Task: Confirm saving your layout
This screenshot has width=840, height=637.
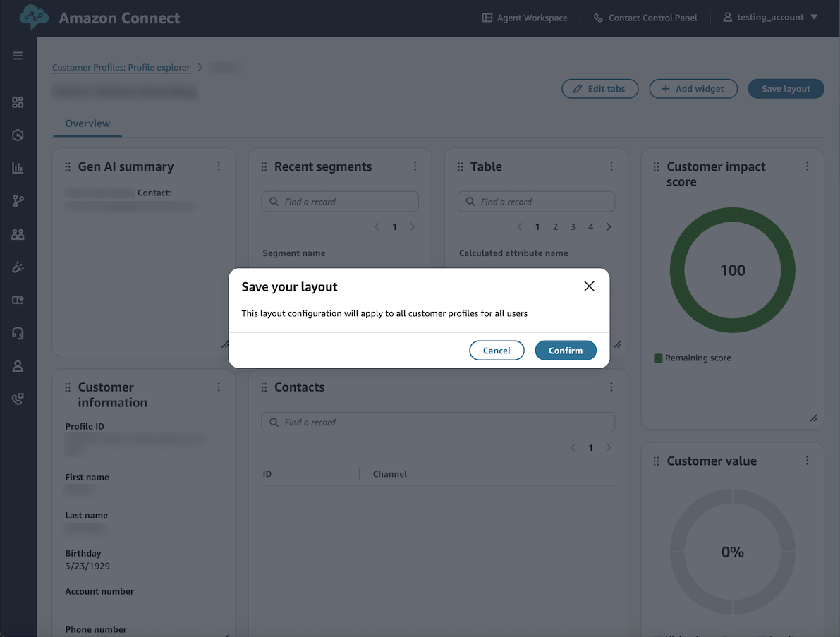Action: pos(565,350)
